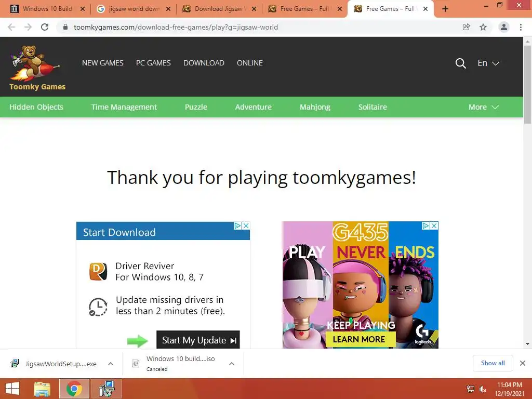532x399 pixels.
Task: Go to Hidden Objects category
Action: pyautogui.click(x=36, y=107)
